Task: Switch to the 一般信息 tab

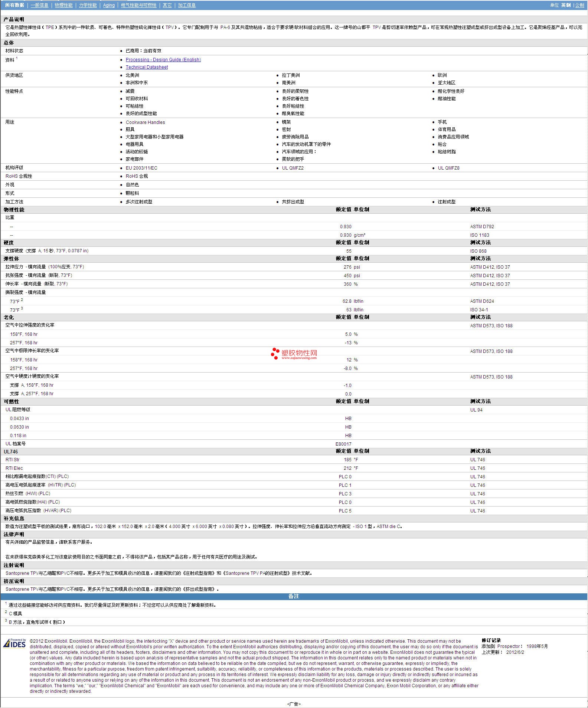Action: click(39, 5)
